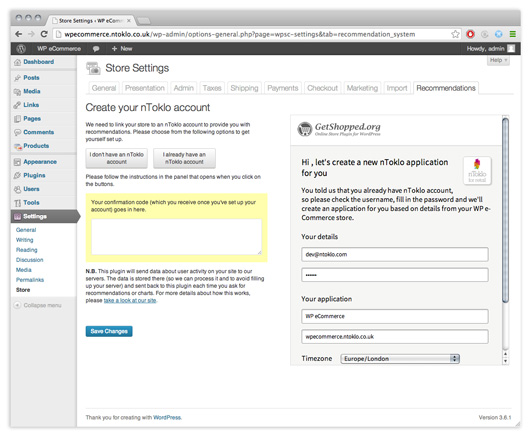The height and width of the screenshot is (436, 530).
Task: Bookmark the page with the star icon
Action: (455, 34)
